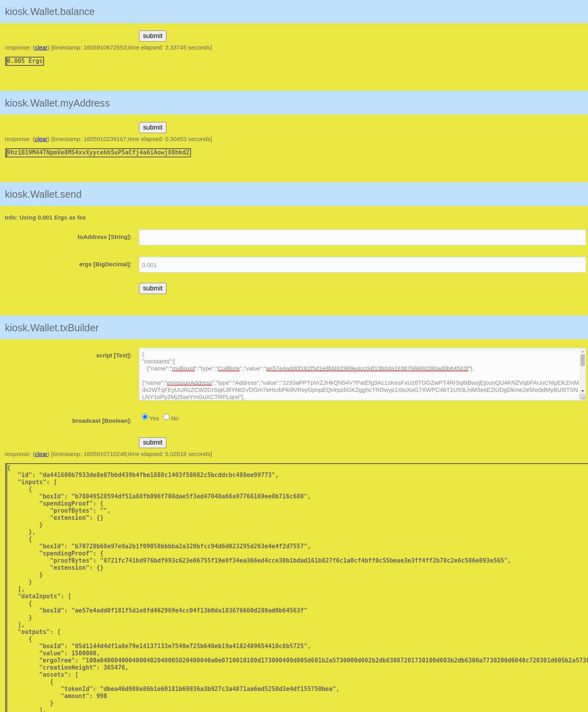Click inside the script text area
Image resolution: width=588 pixels, height=712 pixels.
[356, 374]
